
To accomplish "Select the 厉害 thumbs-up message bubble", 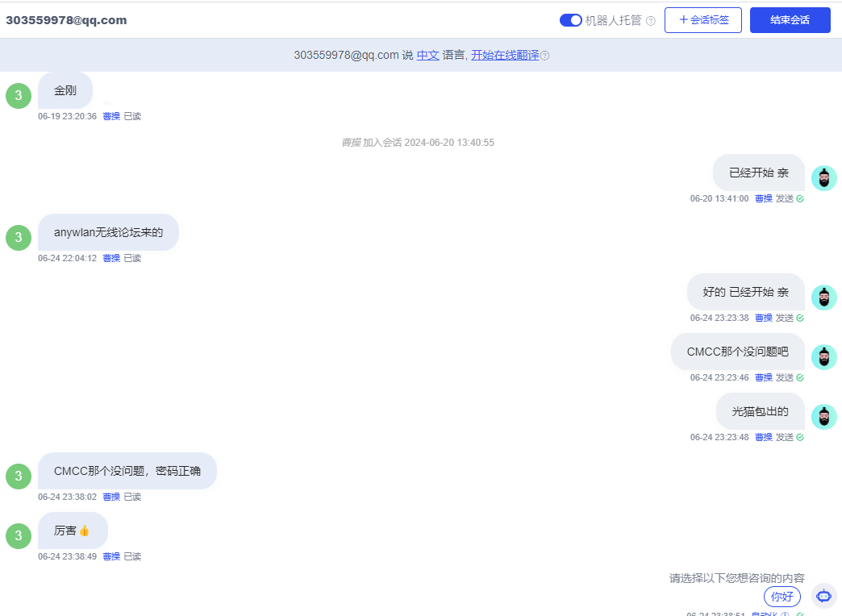I will [73, 530].
